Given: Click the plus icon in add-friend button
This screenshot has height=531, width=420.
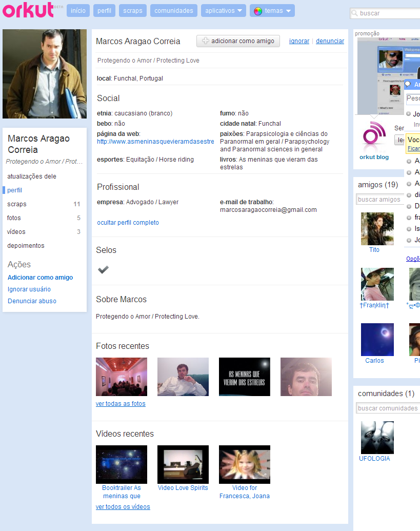Looking at the screenshot, I should (x=206, y=41).
